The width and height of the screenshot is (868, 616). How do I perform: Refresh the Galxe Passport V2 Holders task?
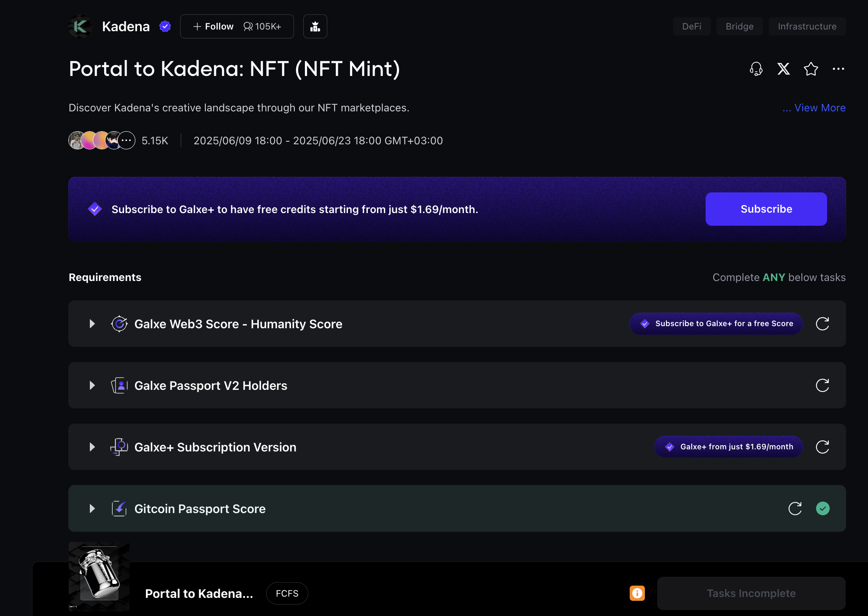(822, 385)
